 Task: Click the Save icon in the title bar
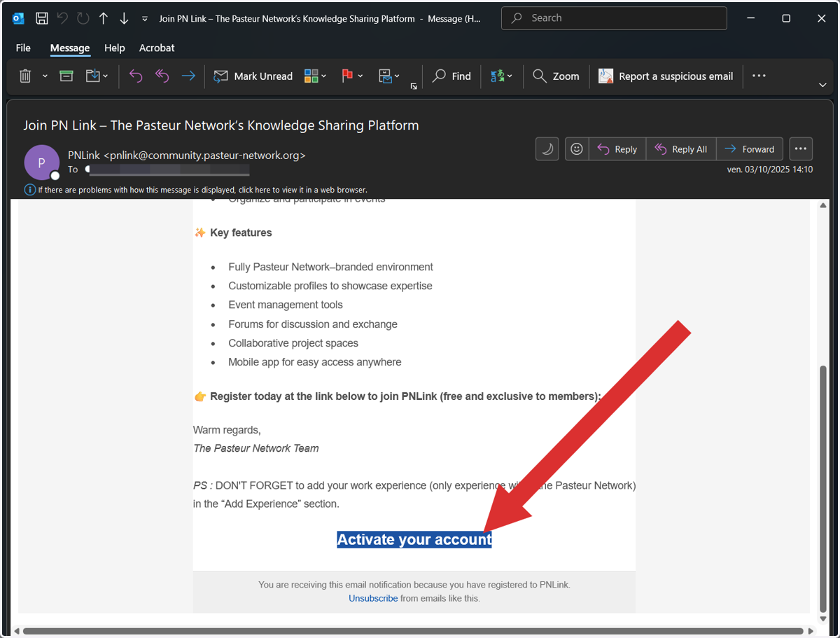(x=42, y=19)
